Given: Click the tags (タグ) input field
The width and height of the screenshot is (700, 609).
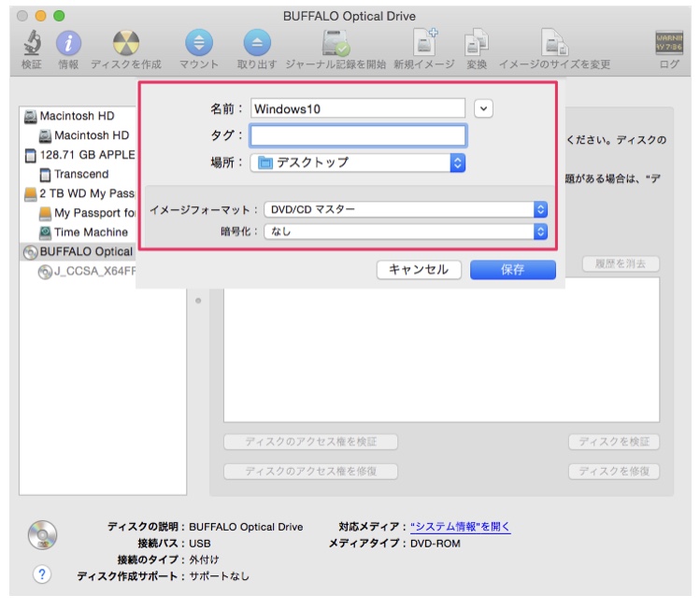Looking at the screenshot, I should pyautogui.click(x=357, y=135).
